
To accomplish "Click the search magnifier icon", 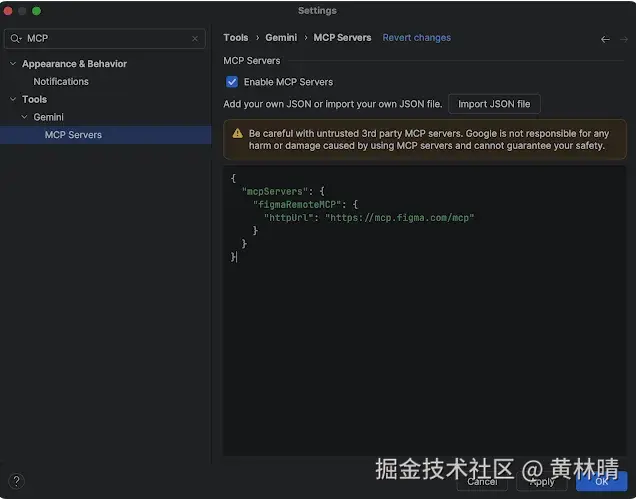I will tap(16, 39).
